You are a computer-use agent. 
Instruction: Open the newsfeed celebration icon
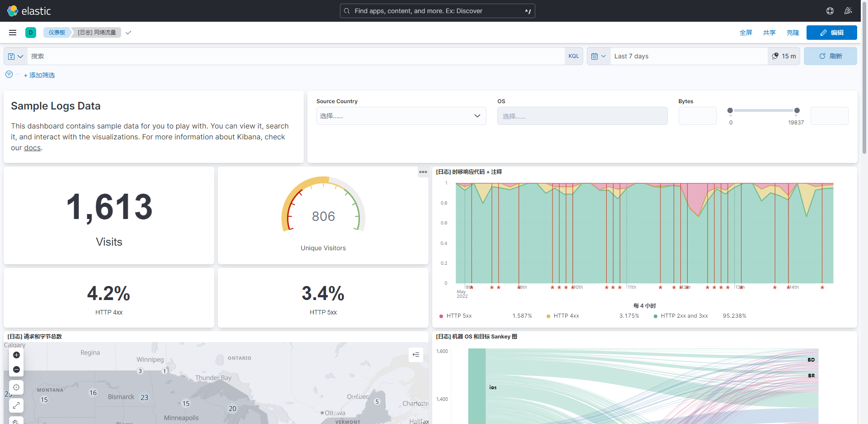coord(848,11)
